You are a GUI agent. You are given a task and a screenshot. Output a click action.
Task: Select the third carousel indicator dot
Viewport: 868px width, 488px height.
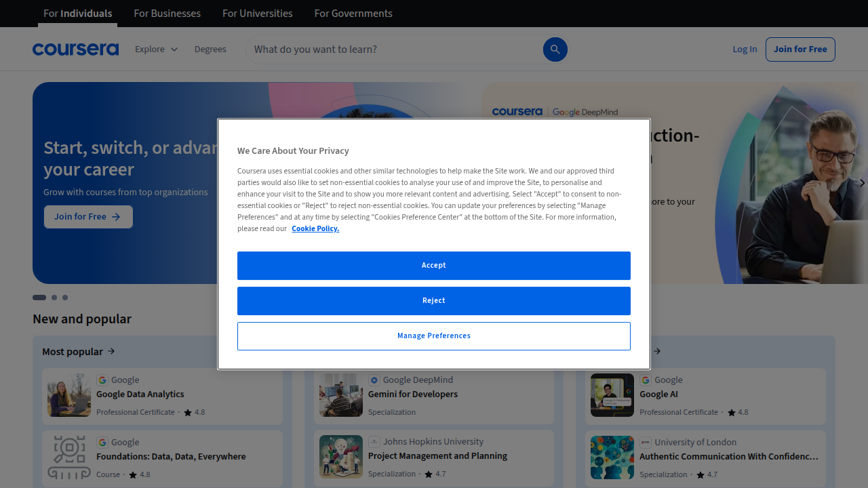(65, 298)
